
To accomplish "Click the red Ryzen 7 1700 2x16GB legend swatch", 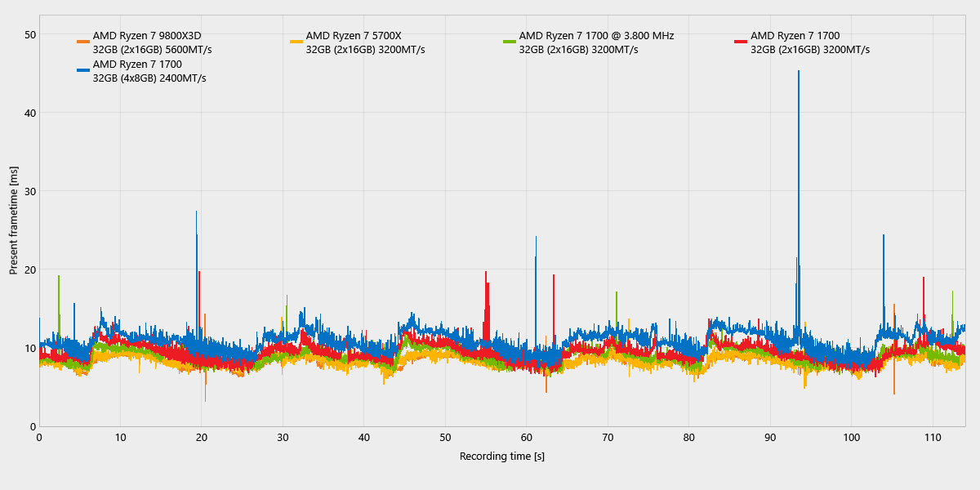I will click(x=741, y=42).
